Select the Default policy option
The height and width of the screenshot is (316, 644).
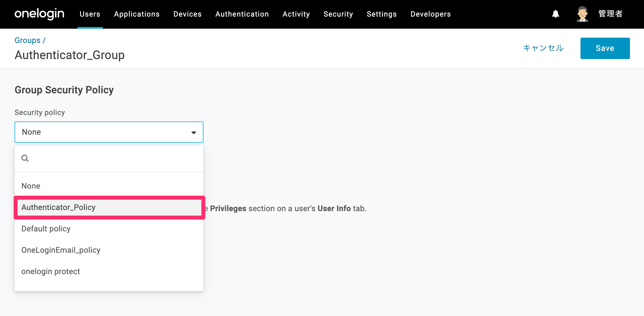(x=109, y=229)
